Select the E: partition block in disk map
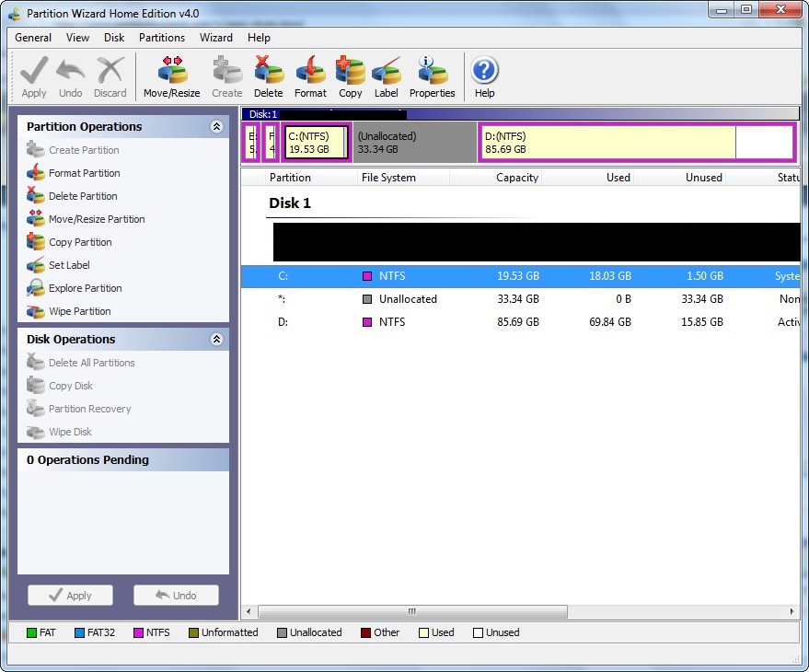The height and width of the screenshot is (672, 809). click(252, 143)
